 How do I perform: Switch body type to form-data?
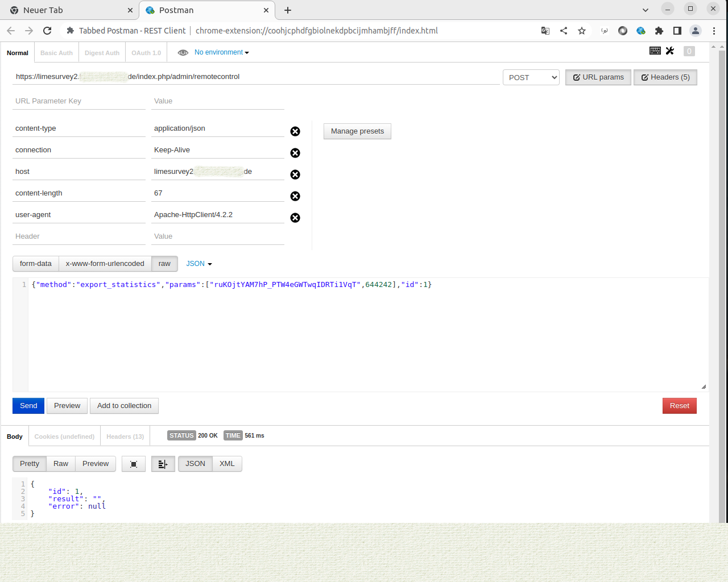tap(36, 264)
